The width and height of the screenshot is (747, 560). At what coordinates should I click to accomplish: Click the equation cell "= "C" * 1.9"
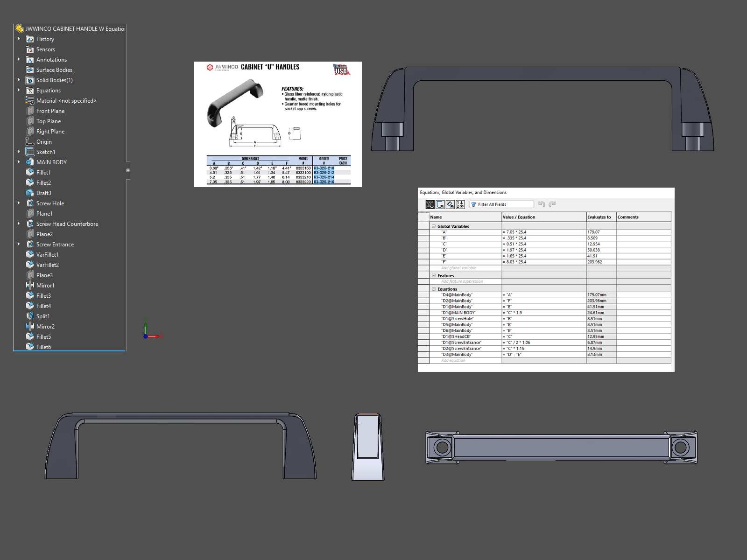(544, 313)
